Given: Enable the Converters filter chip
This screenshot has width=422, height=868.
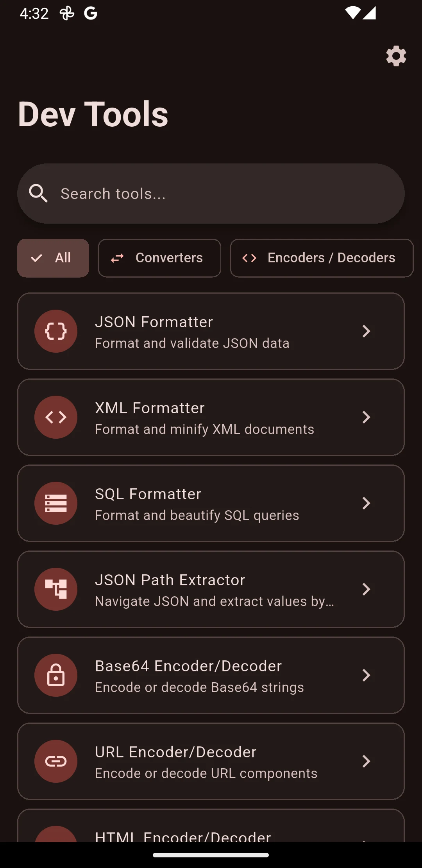Looking at the screenshot, I should 159,258.
